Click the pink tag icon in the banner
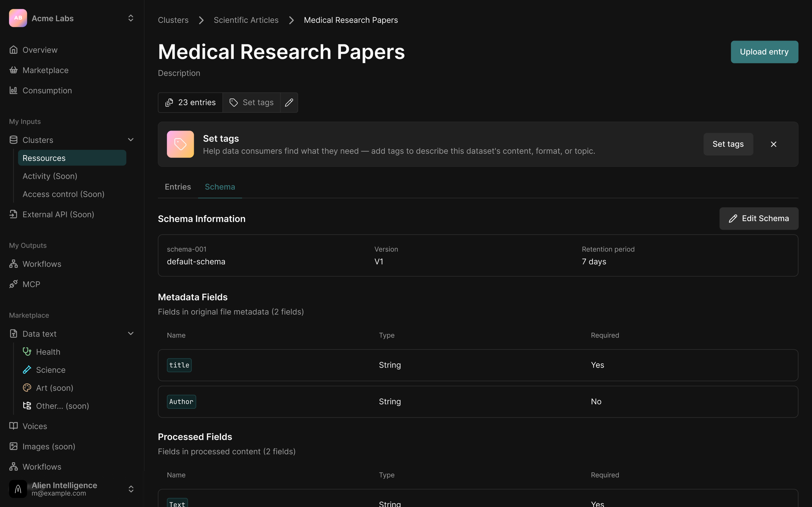Image resolution: width=812 pixels, height=507 pixels. point(180,144)
